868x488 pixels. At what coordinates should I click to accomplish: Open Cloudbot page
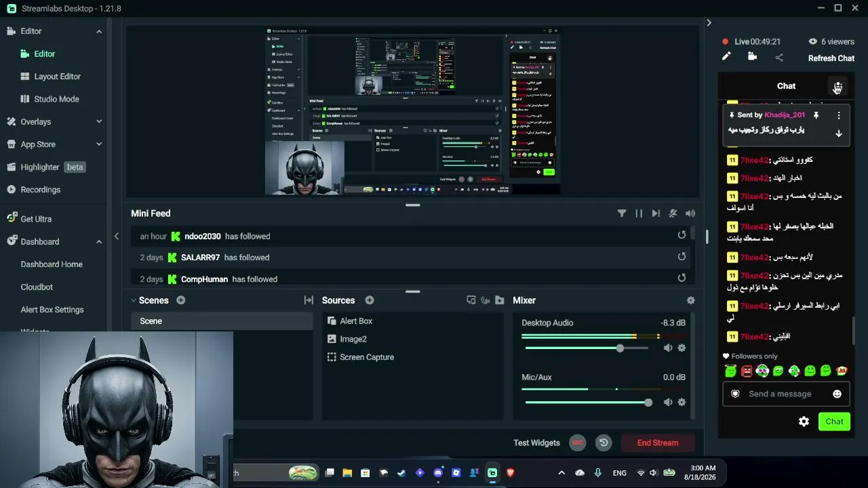tap(37, 287)
